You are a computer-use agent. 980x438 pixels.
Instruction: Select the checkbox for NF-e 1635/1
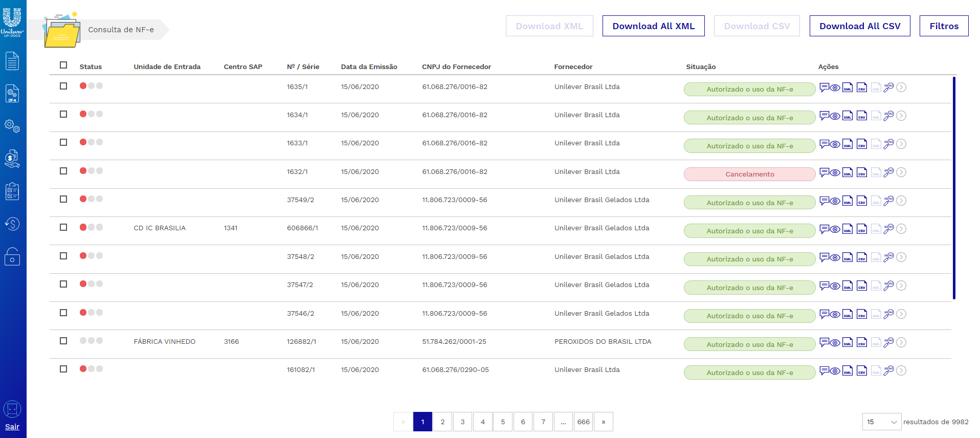(63, 86)
